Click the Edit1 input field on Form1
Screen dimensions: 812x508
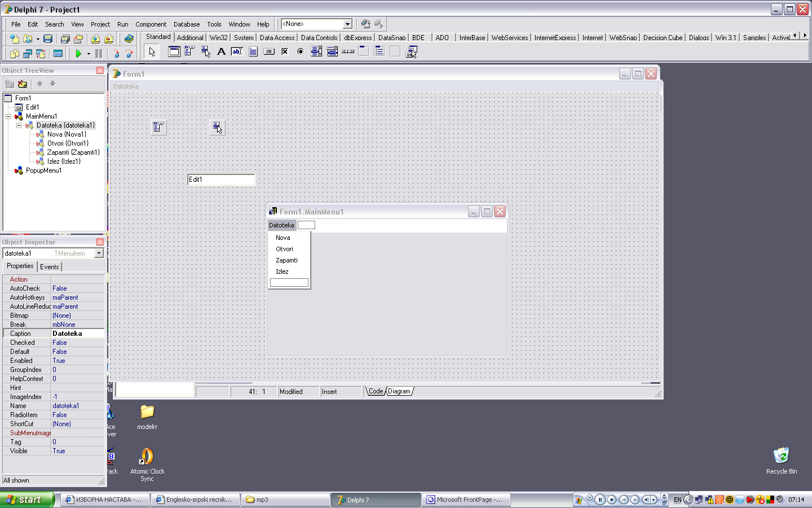221,179
